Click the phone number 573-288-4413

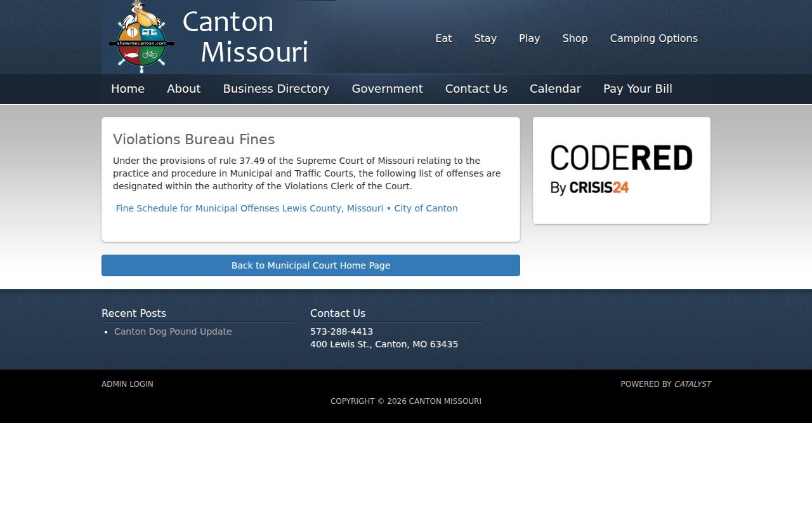coord(341,331)
